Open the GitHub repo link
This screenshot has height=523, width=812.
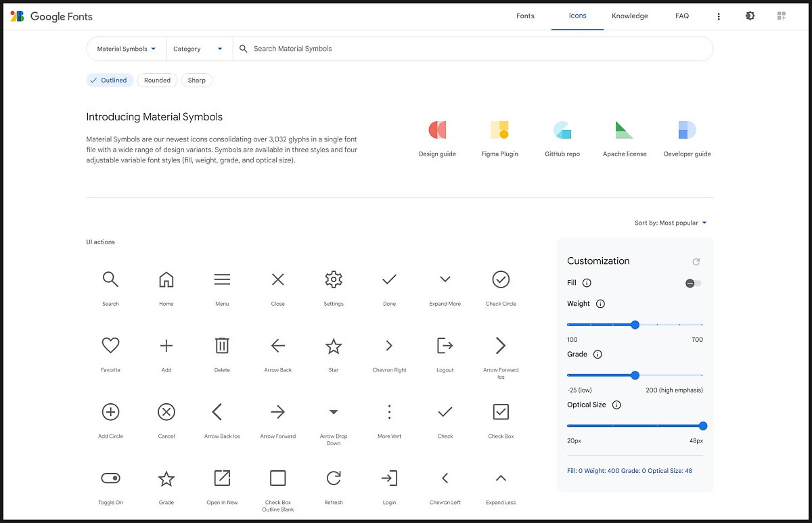[562, 139]
